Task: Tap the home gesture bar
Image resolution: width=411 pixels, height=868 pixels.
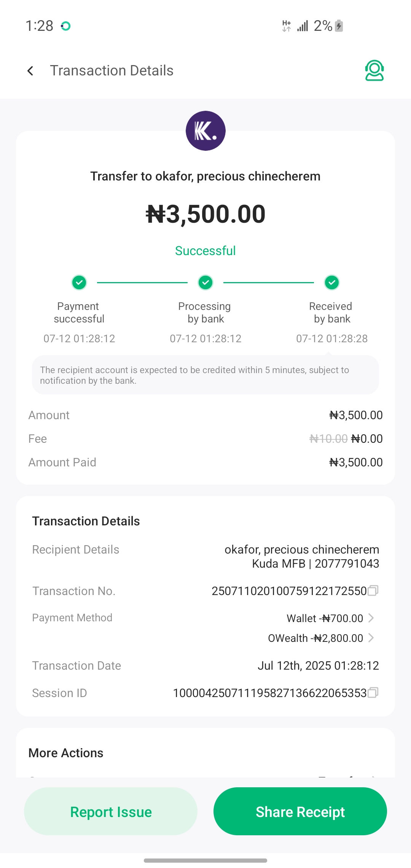Action: tap(205, 860)
